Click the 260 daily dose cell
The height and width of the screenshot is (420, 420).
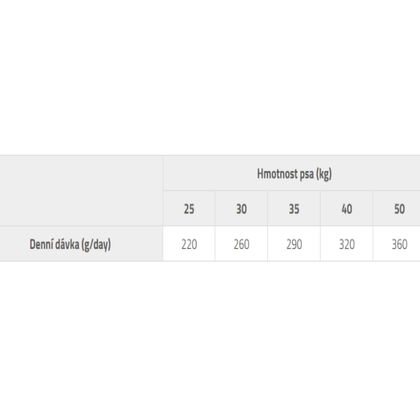(241, 244)
